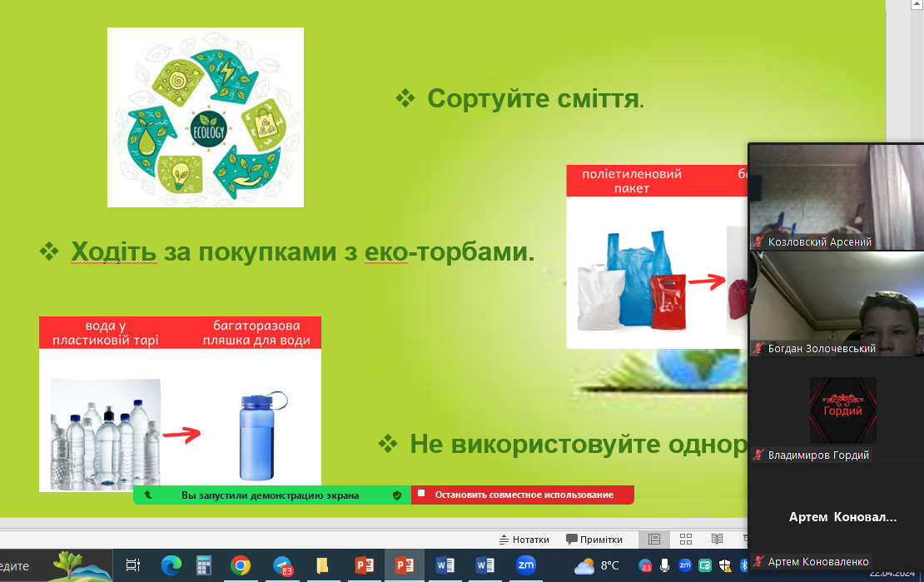
Task: Click the green tray icon next to Zoom
Action: coord(705,565)
